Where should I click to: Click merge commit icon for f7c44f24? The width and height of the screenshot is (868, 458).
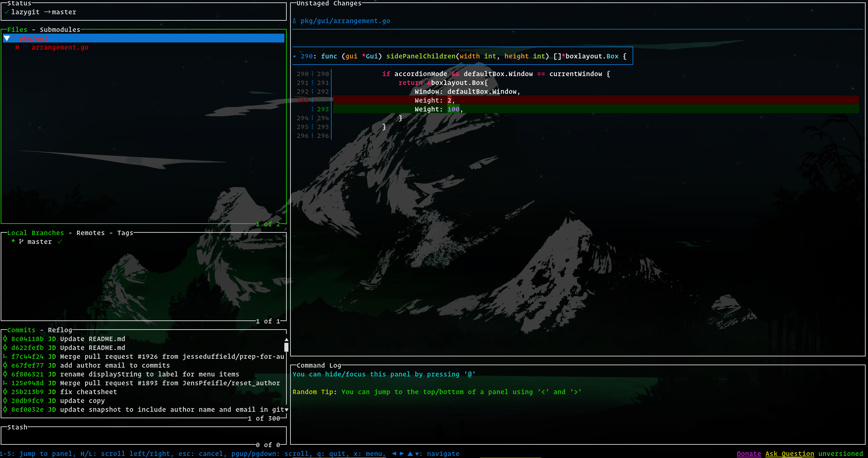coord(5,356)
